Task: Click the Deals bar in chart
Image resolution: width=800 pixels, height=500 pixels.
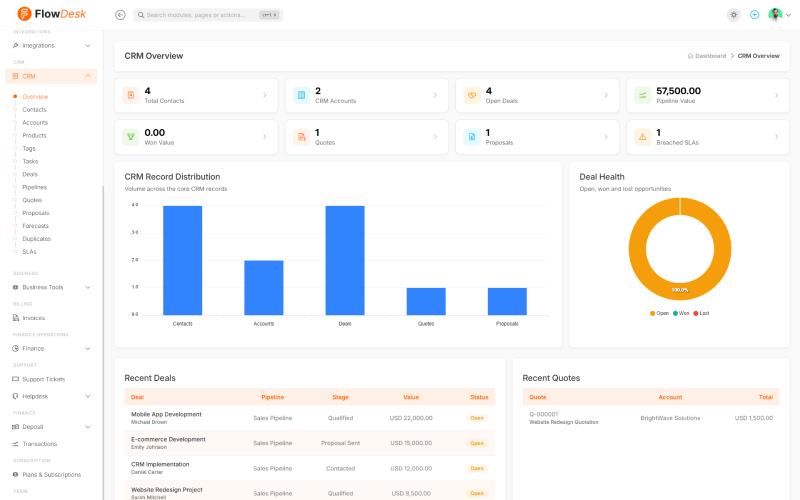Action: point(345,260)
